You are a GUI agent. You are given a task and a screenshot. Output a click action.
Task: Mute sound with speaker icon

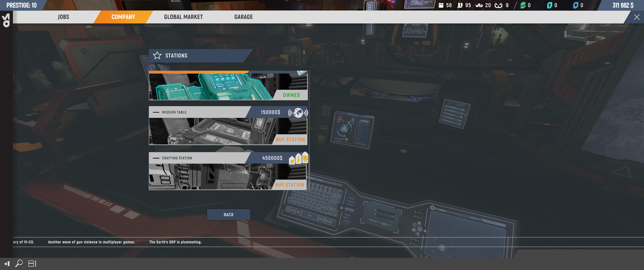click(7, 263)
